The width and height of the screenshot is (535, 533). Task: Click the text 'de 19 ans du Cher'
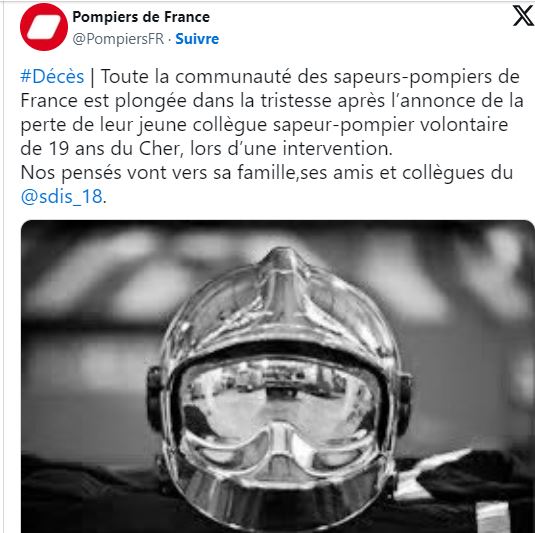pyautogui.click(x=100, y=148)
